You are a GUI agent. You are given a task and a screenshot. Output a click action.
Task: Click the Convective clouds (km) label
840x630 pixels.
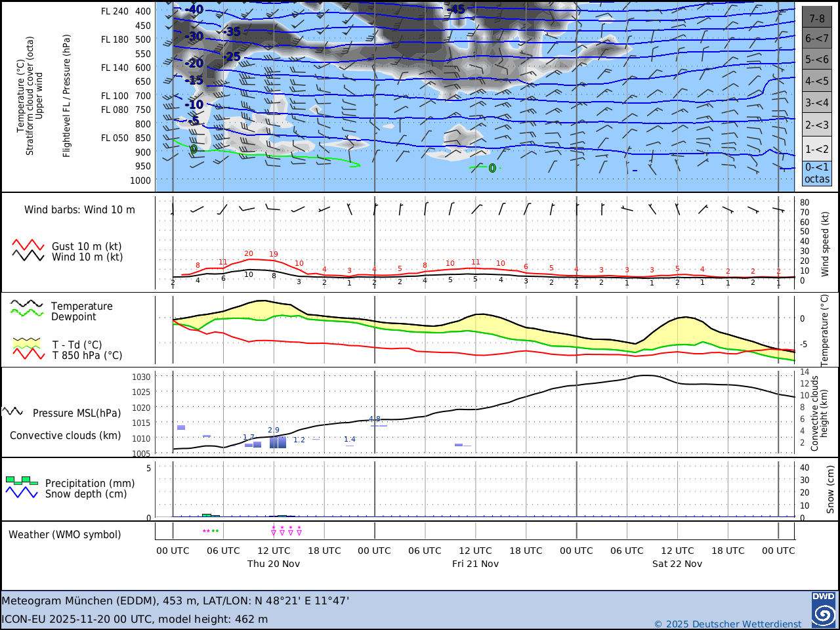[66, 436]
